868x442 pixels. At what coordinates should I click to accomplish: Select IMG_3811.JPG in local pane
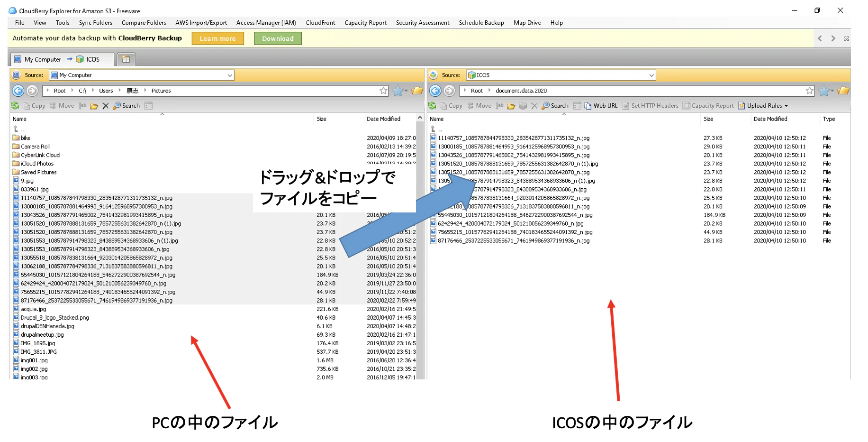(38, 352)
